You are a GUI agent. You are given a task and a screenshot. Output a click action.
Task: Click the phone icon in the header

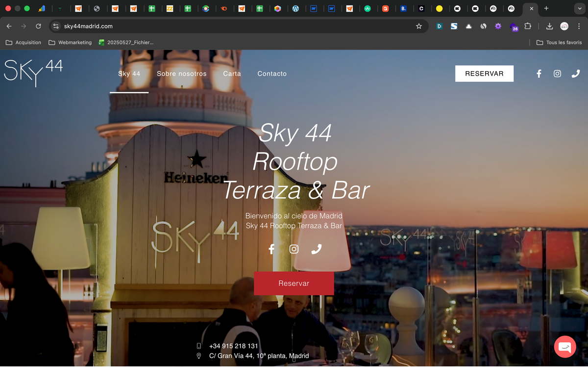[x=576, y=74]
